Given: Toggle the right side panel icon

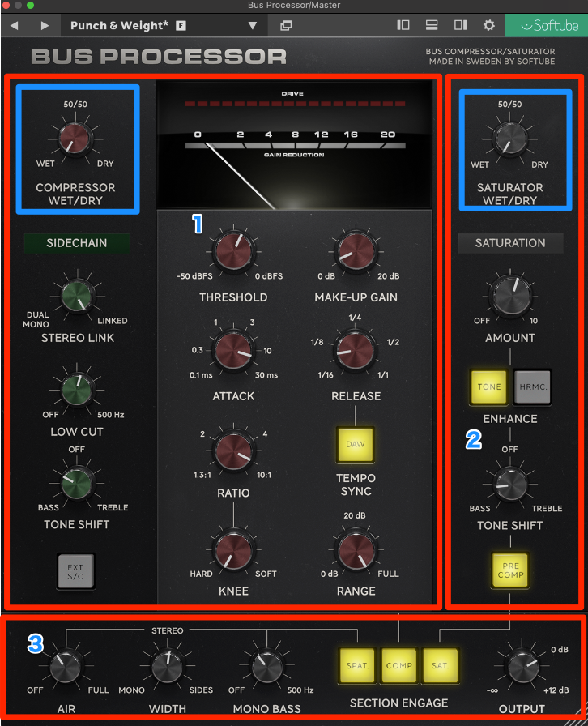Looking at the screenshot, I should coord(460,26).
